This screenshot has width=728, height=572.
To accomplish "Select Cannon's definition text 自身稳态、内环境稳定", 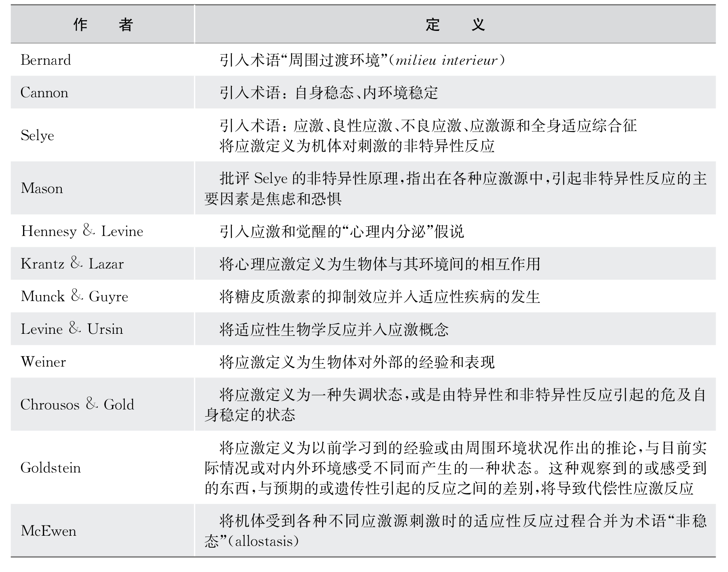I will click(366, 93).
